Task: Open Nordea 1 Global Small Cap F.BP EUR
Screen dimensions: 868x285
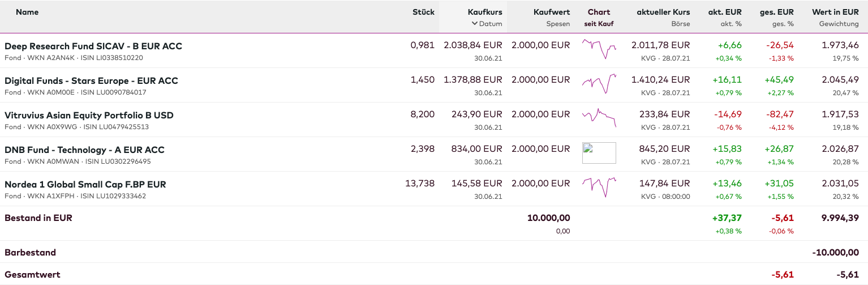Action: point(85,184)
